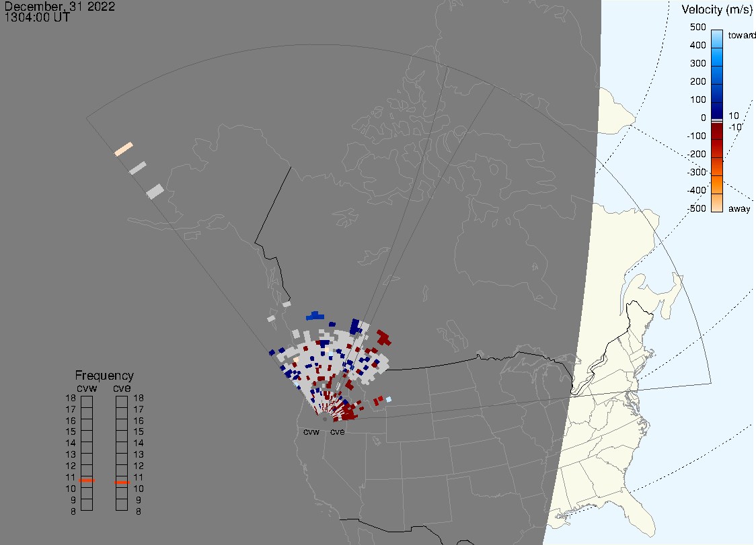
Task: Click the gray zero band of the velocity bar
Action: point(717,120)
